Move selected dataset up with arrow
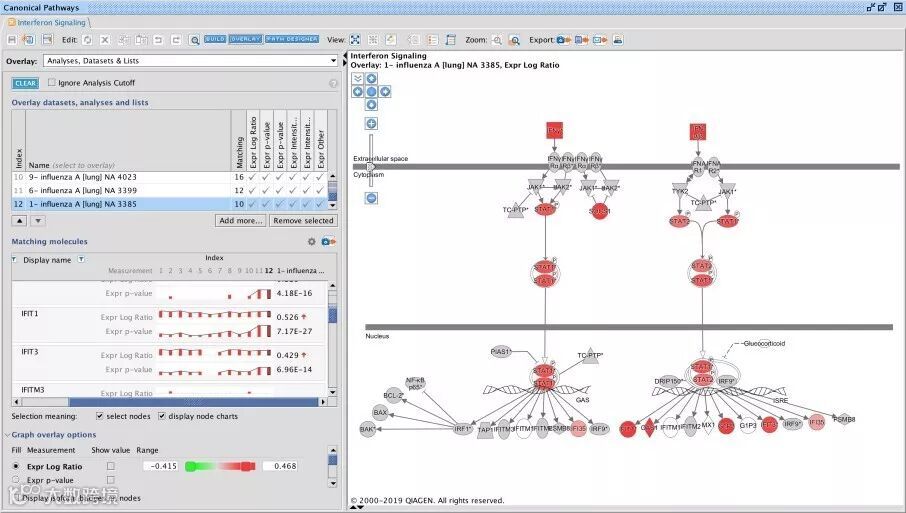 19,221
